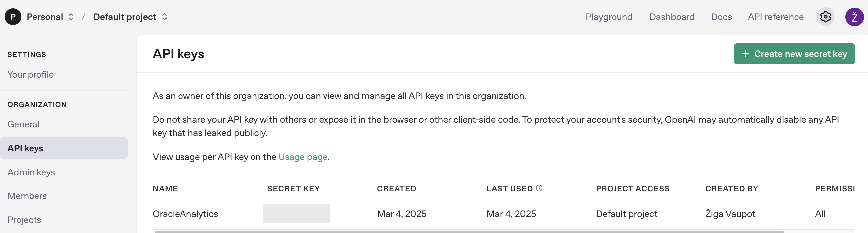Click Žiga Vaupot in Created By column

(x=730, y=214)
